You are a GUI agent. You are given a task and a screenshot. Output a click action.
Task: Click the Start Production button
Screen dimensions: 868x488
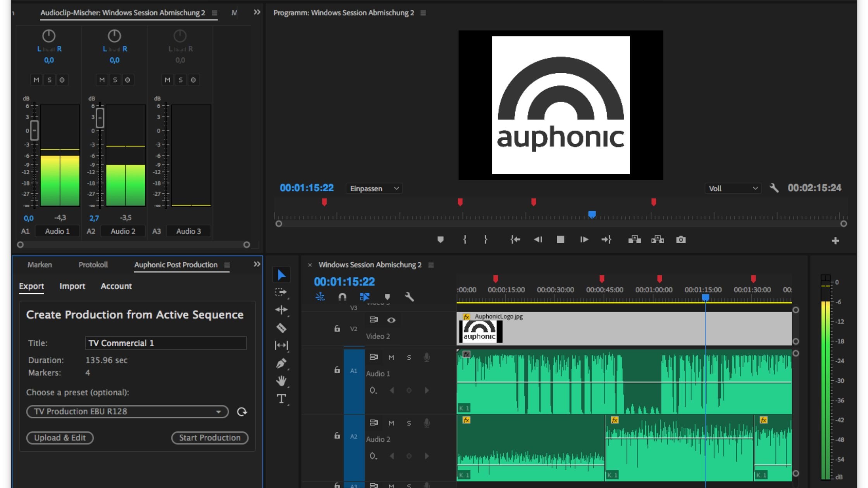tap(210, 437)
